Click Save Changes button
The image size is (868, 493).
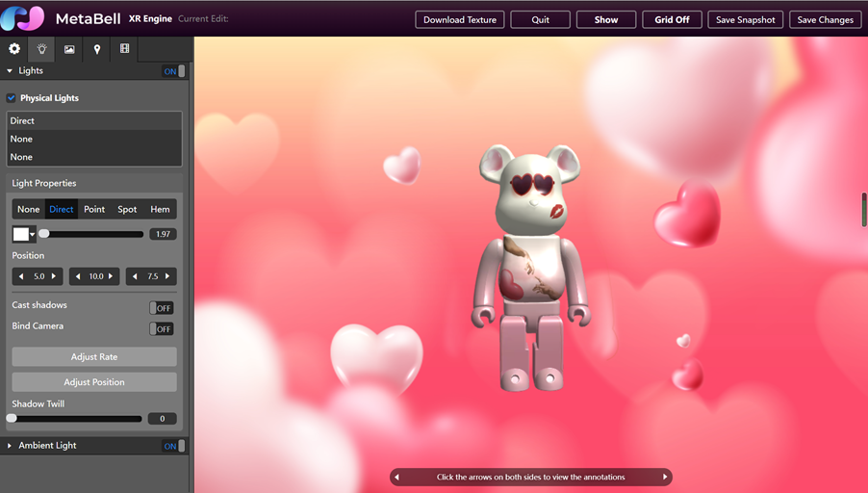[x=826, y=19]
